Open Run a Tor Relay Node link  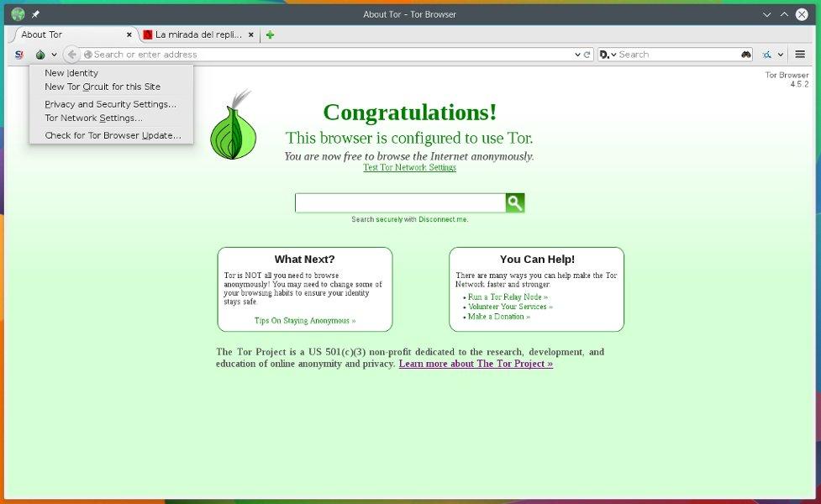point(508,297)
